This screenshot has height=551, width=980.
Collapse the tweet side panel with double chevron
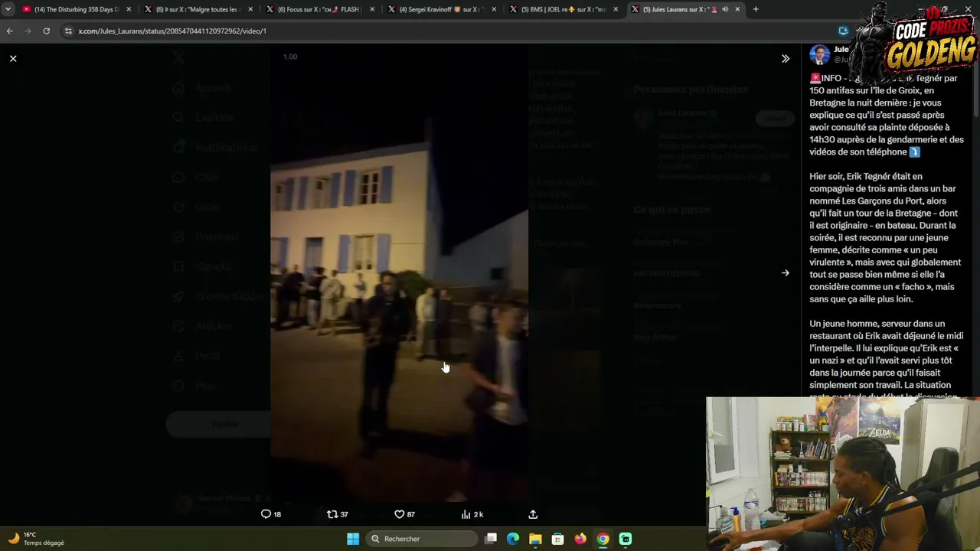click(785, 58)
